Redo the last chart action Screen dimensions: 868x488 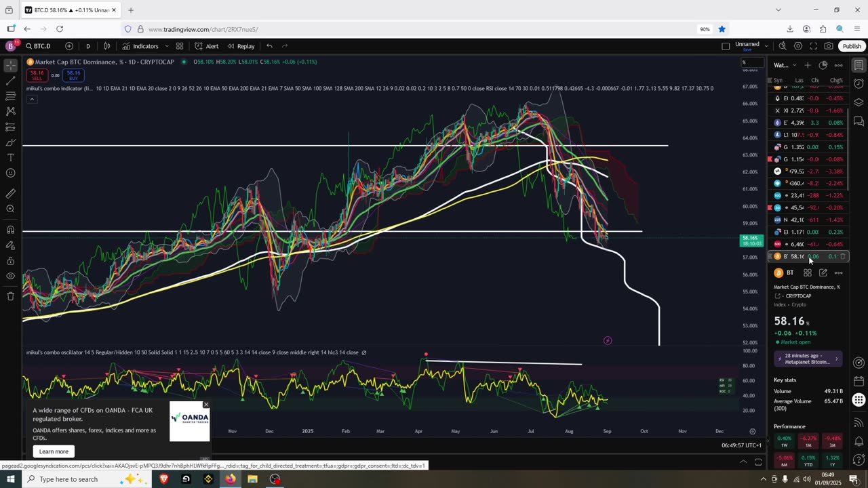click(x=285, y=46)
